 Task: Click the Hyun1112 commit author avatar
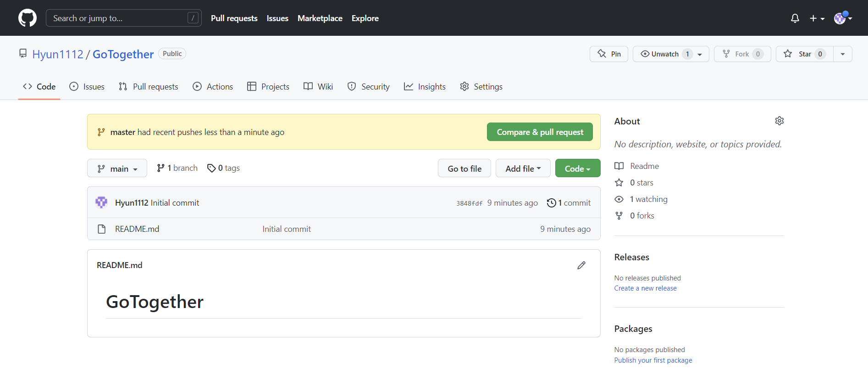tap(101, 202)
